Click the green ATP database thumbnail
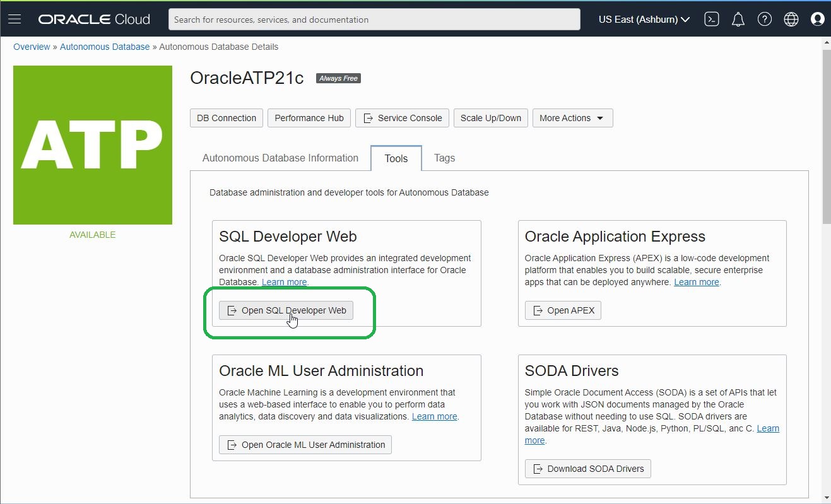 92,144
